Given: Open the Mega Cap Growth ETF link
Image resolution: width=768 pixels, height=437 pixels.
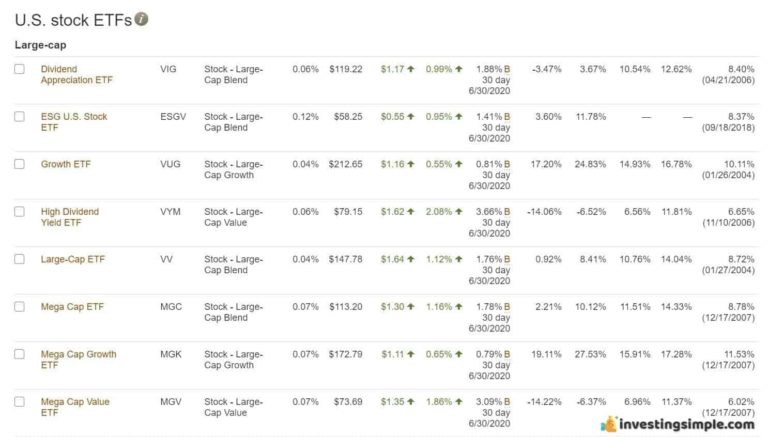Looking at the screenshot, I should coord(78,360).
